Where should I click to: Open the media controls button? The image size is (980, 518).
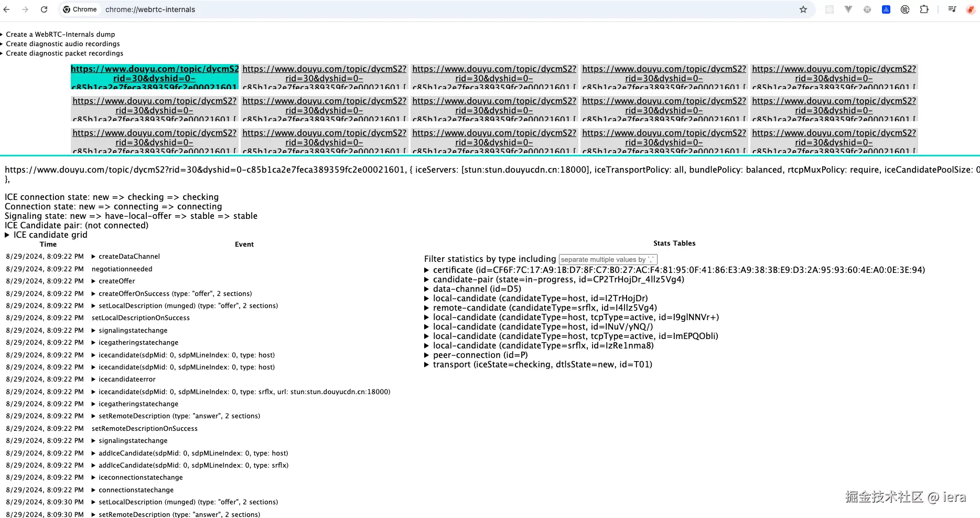click(x=952, y=9)
